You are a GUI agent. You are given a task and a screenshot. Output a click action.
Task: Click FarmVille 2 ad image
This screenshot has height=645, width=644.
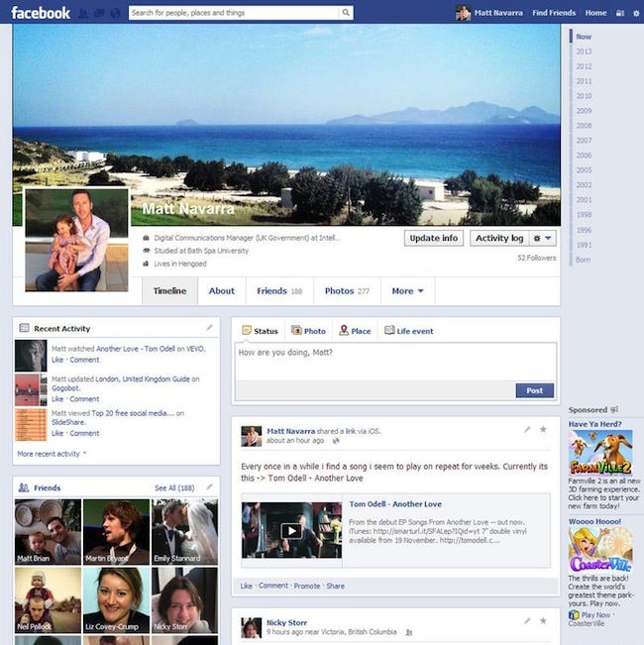tap(600, 453)
